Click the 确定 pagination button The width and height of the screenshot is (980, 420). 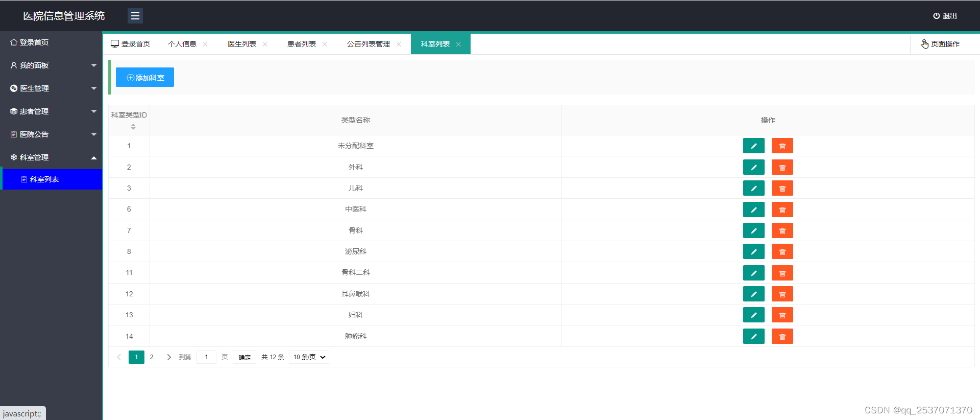(244, 357)
